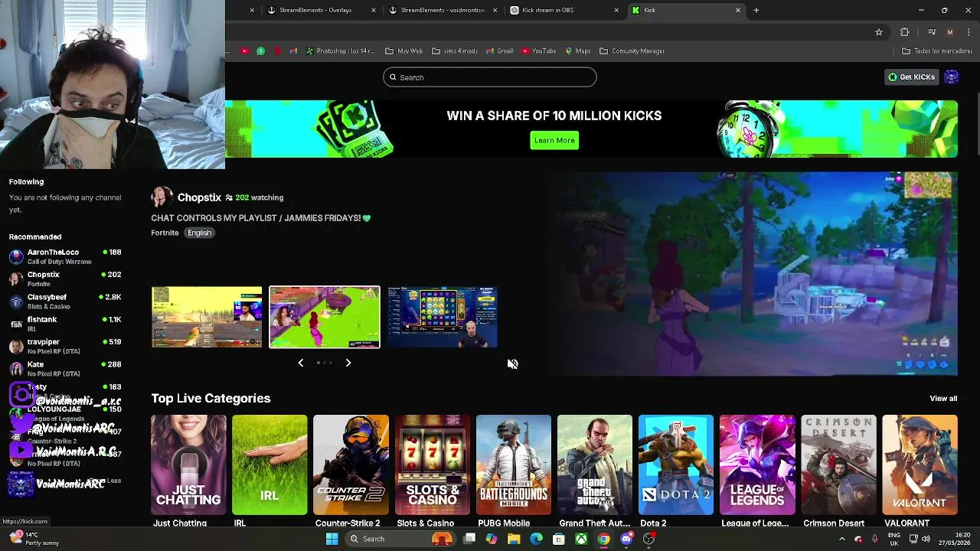Close the Kick stream in OBS tab
980x551 pixels.
click(x=616, y=10)
